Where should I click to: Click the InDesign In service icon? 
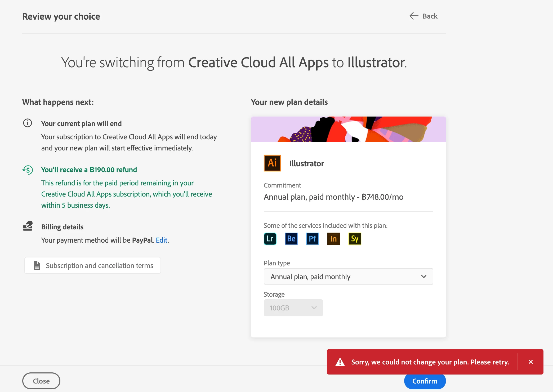333,239
